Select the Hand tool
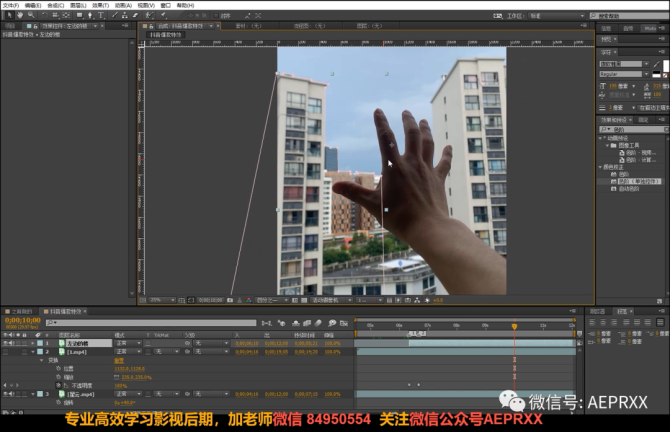The image size is (670, 432). [20, 15]
